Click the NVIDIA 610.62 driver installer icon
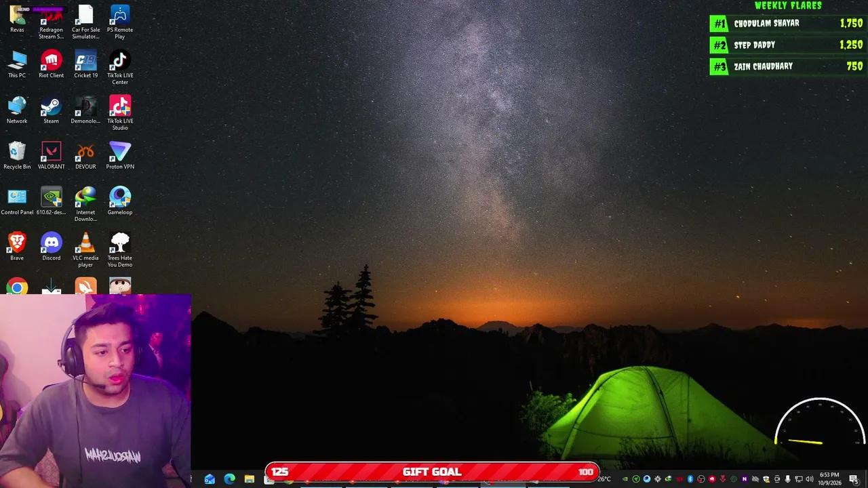Screen dimensions: 868x488 [51, 201]
